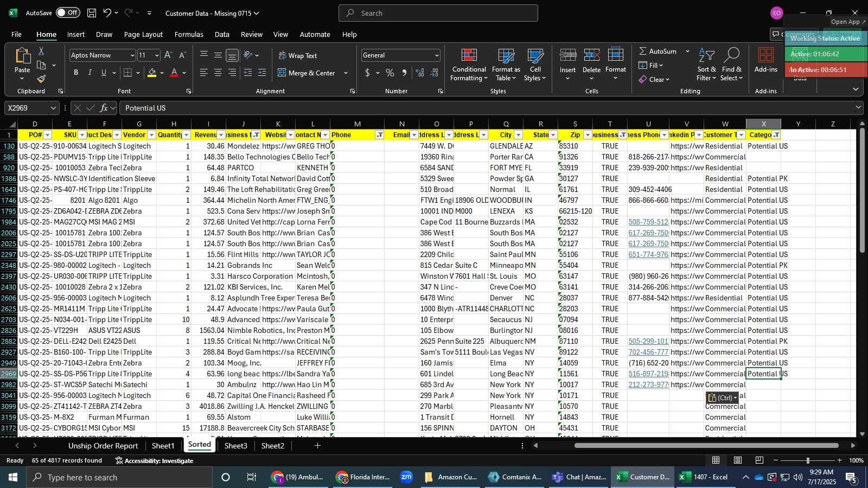This screenshot has width=868, height=488.
Task: Open Cell Styles gallery
Action: click(535, 65)
